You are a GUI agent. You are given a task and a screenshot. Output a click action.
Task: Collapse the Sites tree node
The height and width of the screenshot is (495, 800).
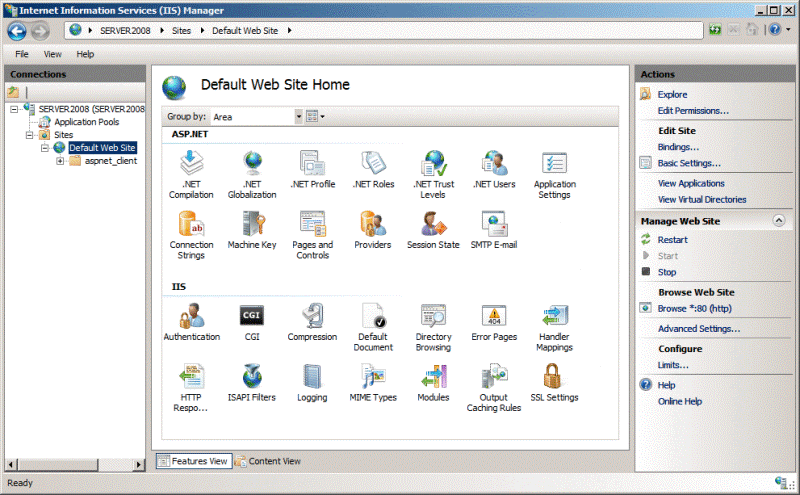point(30,135)
